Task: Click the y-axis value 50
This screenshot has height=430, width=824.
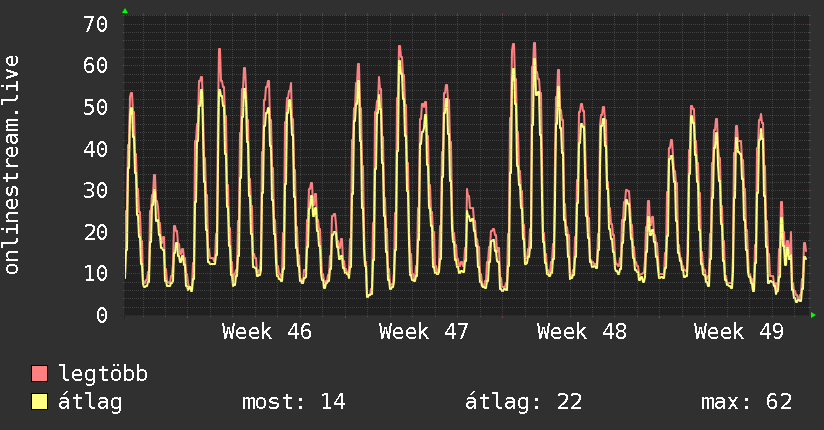Action: 96,107
